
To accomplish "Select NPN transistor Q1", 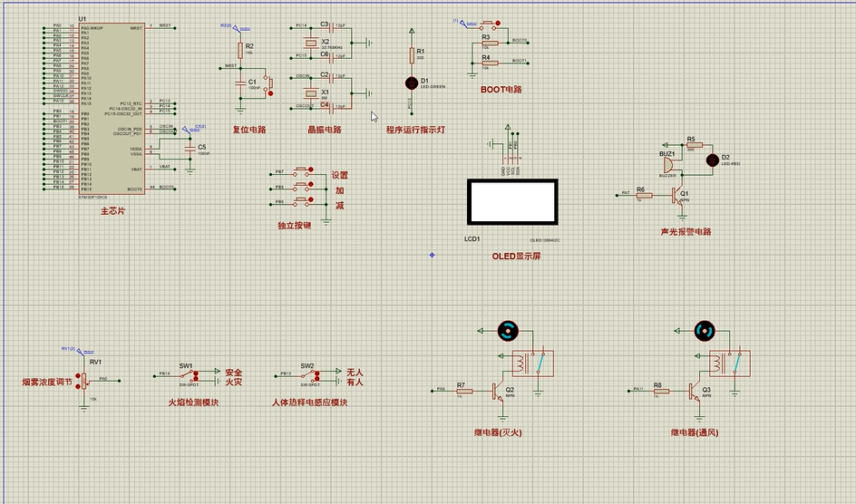I will (678, 195).
